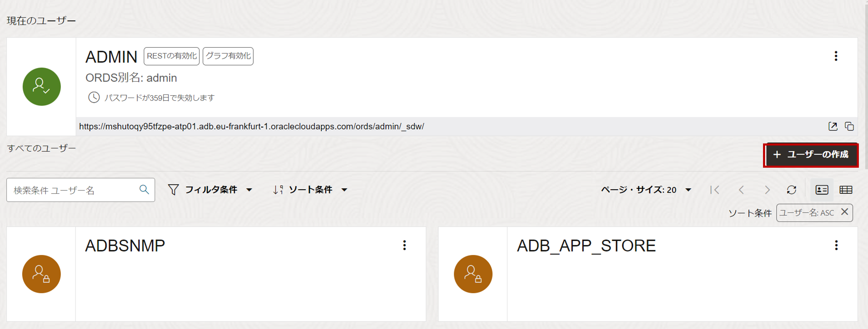Click the search magnifier icon
The width and height of the screenshot is (868, 329).
point(144,189)
